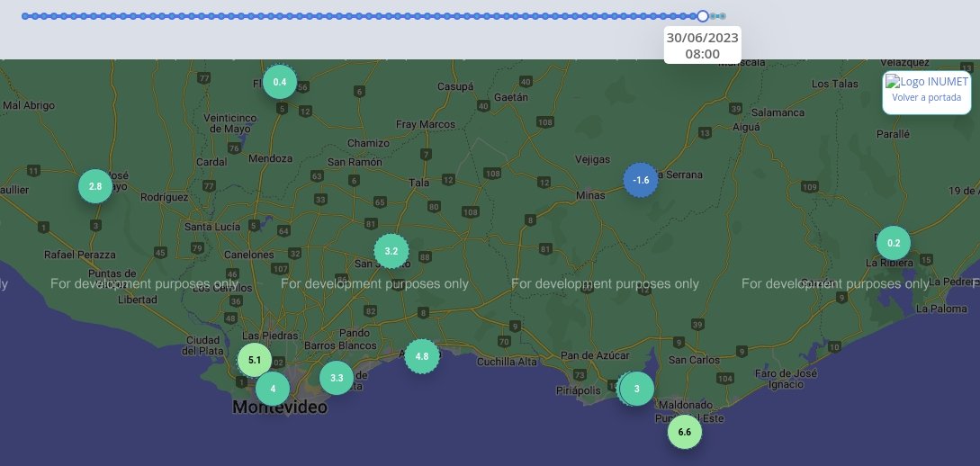Click the 30/06/2023 08:00 date tooltip
The image size is (980, 466).
(x=703, y=46)
